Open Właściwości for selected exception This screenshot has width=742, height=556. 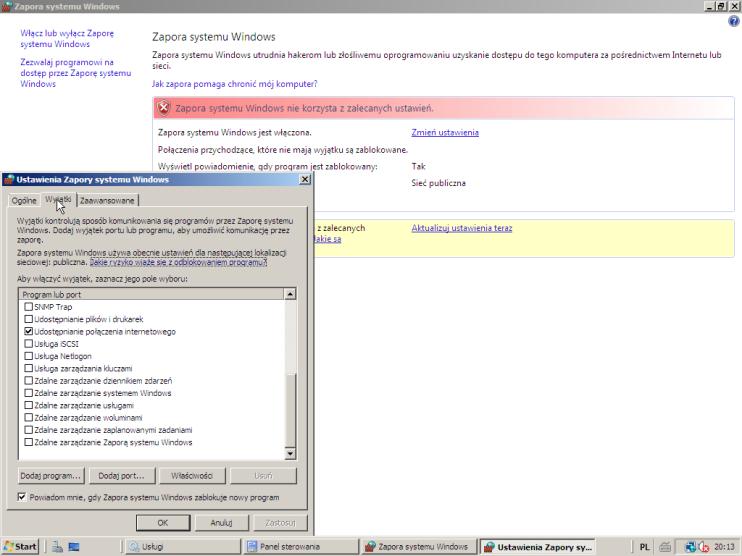[192, 476]
